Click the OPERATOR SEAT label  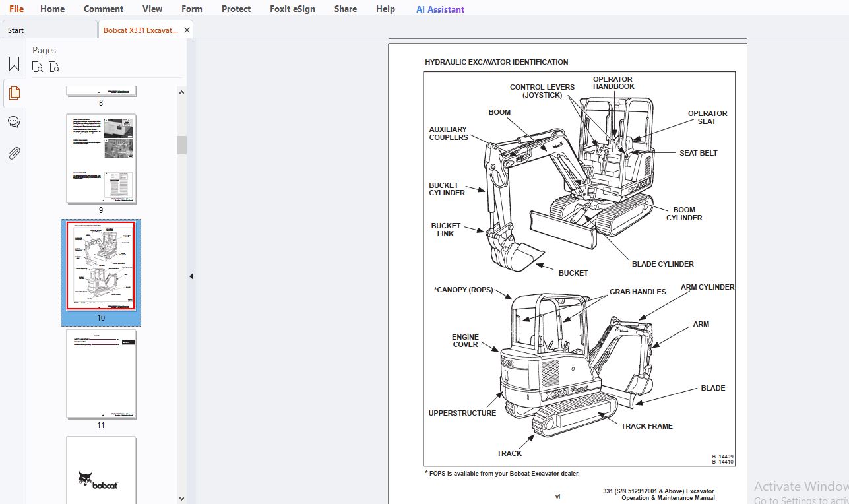[x=707, y=117]
